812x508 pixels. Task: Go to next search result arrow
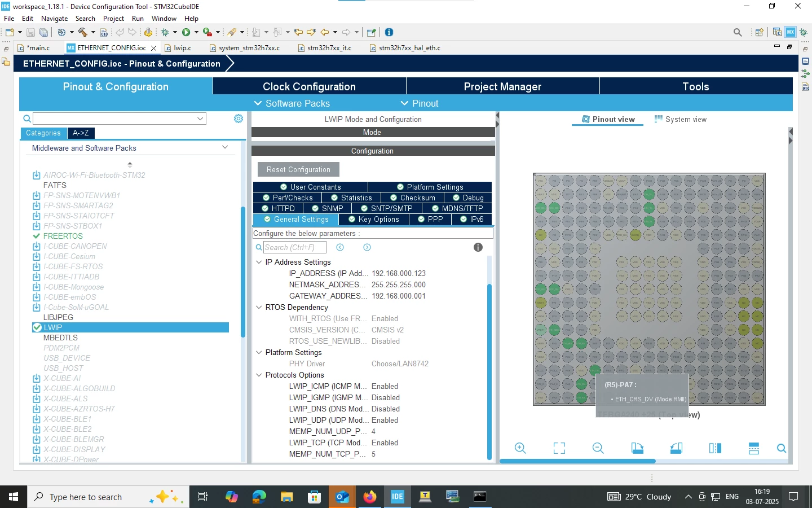pos(367,247)
